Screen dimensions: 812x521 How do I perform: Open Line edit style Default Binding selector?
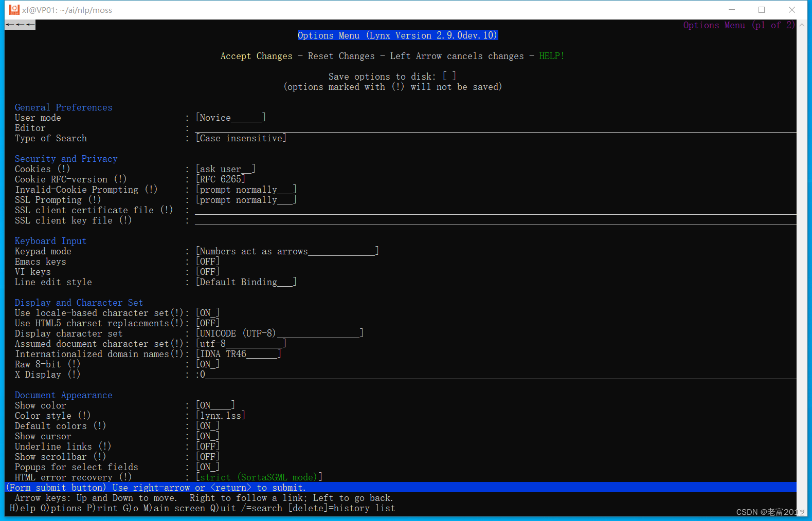[246, 282]
